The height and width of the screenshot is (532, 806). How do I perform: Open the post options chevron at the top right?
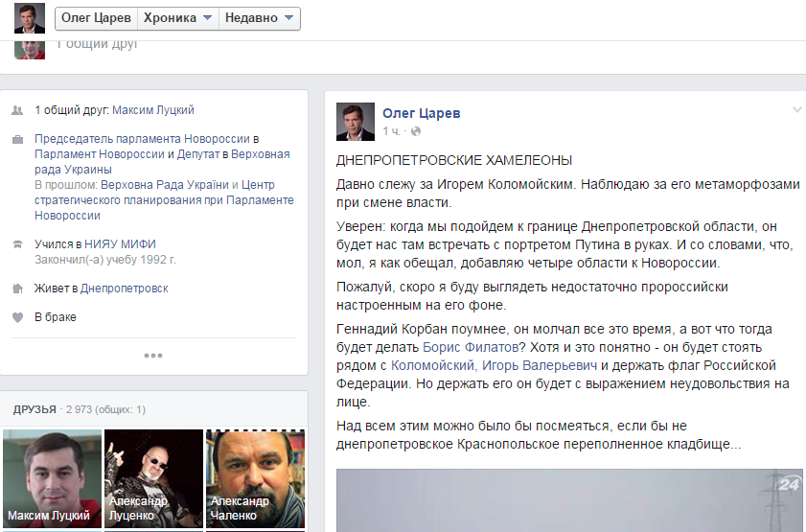(x=797, y=109)
